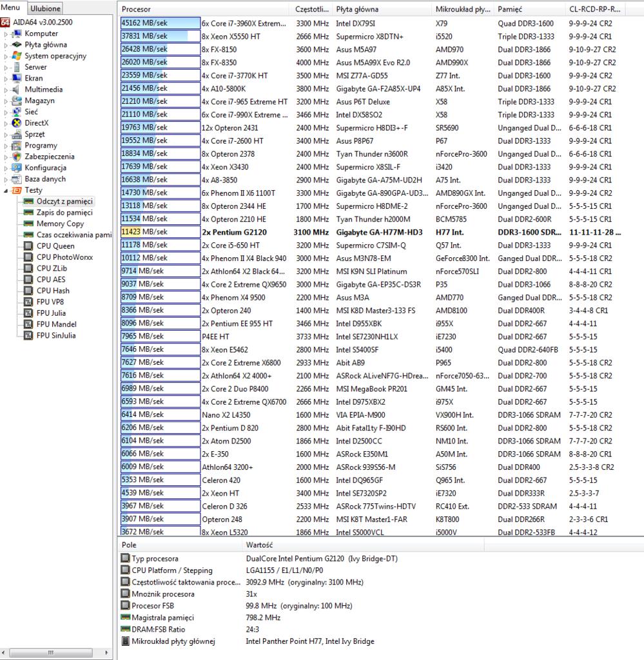Switch to the Ulubione tab
This screenshot has height=660, width=644.
(46, 8)
